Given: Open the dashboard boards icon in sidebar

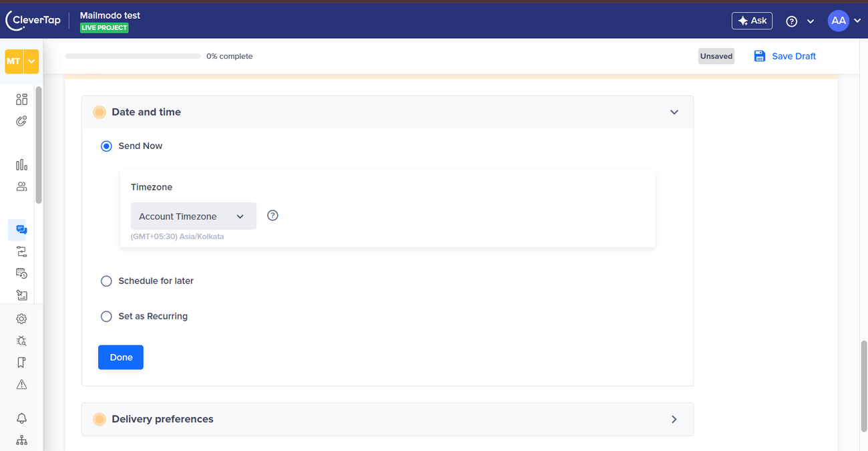Looking at the screenshot, I should pos(21,100).
